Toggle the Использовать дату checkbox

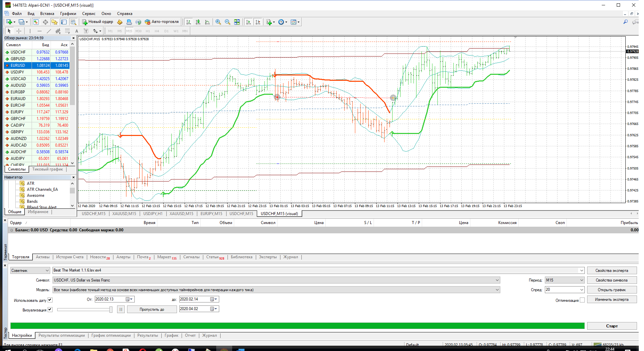point(50,300)
